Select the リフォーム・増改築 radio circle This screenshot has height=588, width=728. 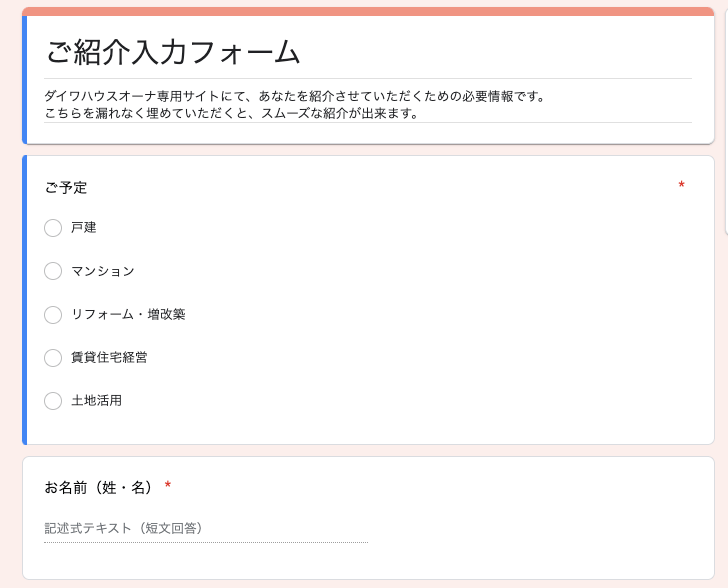coord(53,314)
